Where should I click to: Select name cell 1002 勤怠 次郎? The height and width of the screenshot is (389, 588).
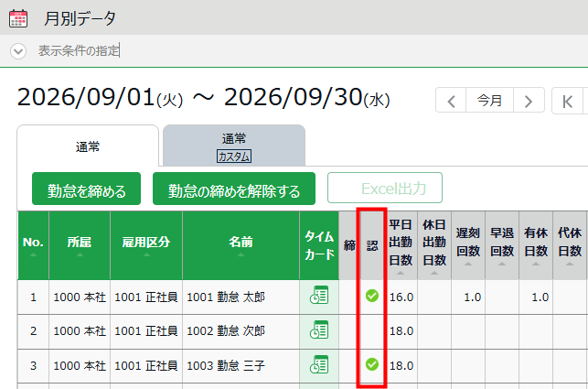tap(241, 331)
